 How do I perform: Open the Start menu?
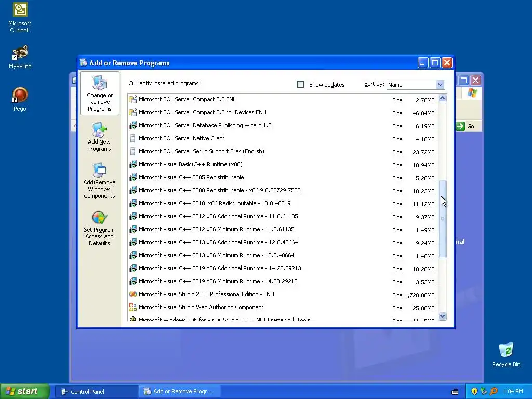[x=25, y=391]
